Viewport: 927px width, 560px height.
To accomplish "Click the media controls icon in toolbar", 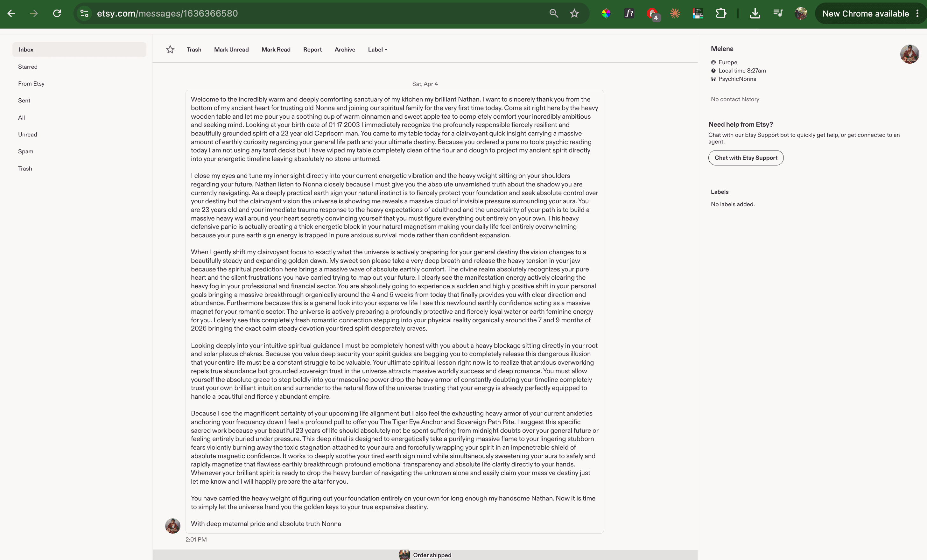I will pos(778,14).
